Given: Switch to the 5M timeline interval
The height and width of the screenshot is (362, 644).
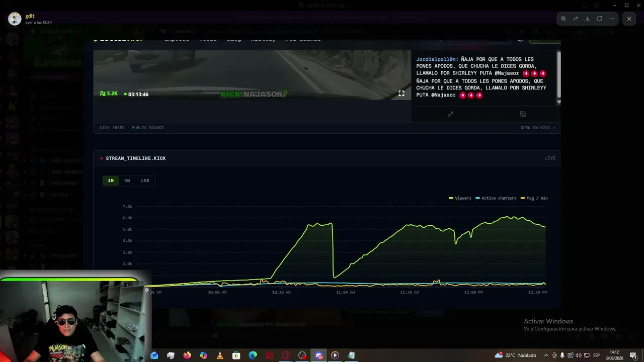Looking at the screenshot, I should (x=127, y=180).
